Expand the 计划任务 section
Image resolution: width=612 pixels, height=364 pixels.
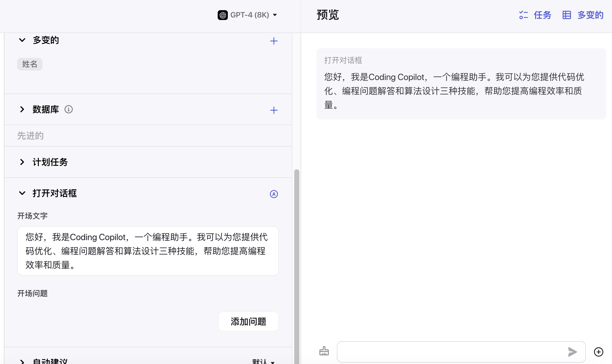(x=22, y=162)
